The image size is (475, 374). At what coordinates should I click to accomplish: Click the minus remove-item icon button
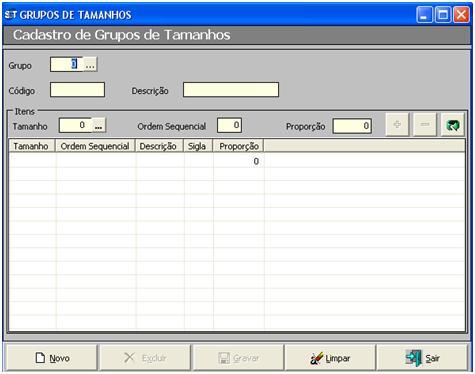tap(425, 125)
